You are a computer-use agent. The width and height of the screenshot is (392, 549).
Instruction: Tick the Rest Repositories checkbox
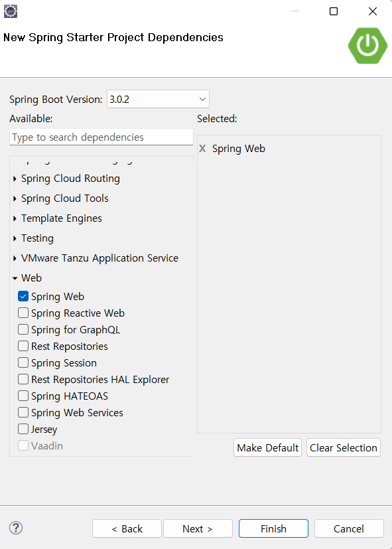pyautogui.click(x=23, y=346)
